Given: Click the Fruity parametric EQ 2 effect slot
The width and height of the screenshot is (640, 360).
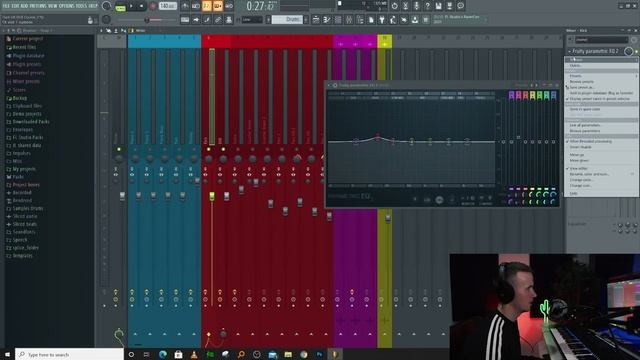Looking at the screenshot, I should pos(595,51).
